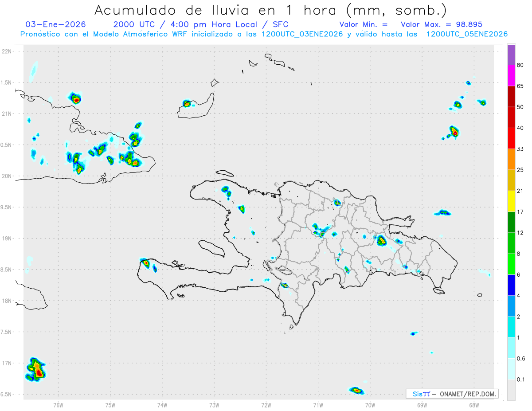Pick the cyan swatch between 1 and 2
532x411 pixels.
point(511,327)
